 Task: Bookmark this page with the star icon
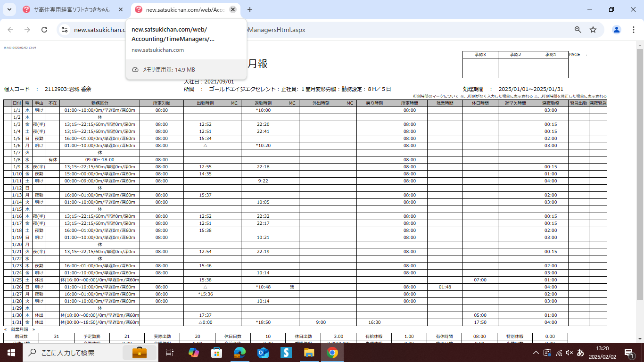pyautogui.click(x=593, y=30)
